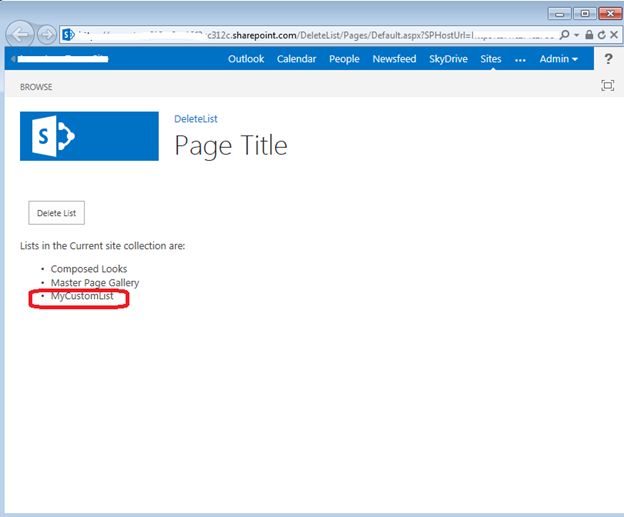Click the 'Lists in the Current site collection' text
Viewport: 624px width, 517px height.
(x=102, y=246)
